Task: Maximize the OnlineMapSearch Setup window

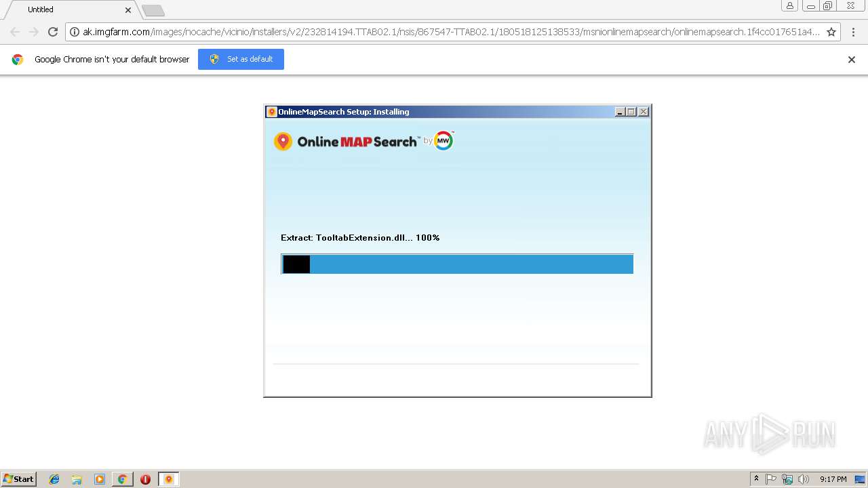Action: (x=631, y=112)
